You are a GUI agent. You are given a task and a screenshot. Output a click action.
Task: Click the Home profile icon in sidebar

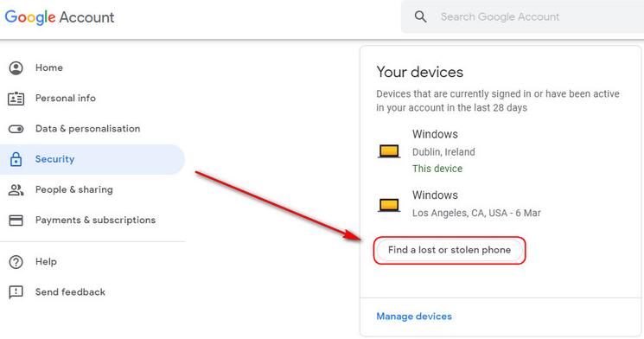coord(16,67)
